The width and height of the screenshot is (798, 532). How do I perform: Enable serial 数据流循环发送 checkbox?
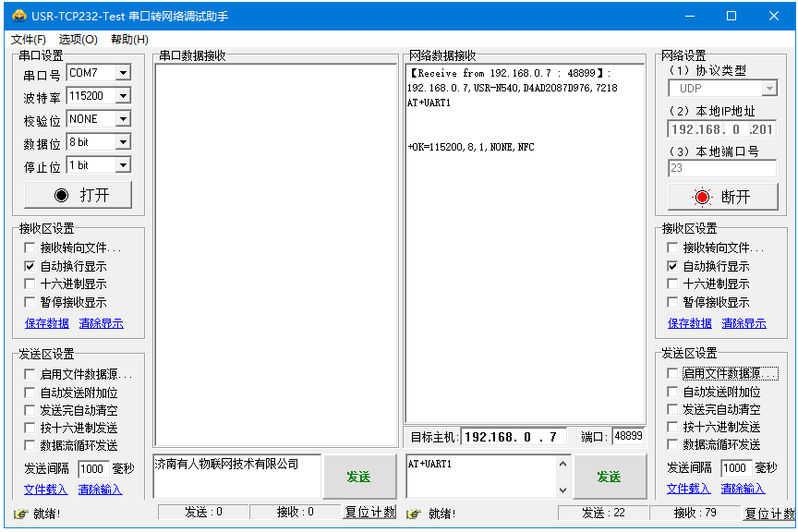[30, 445]
